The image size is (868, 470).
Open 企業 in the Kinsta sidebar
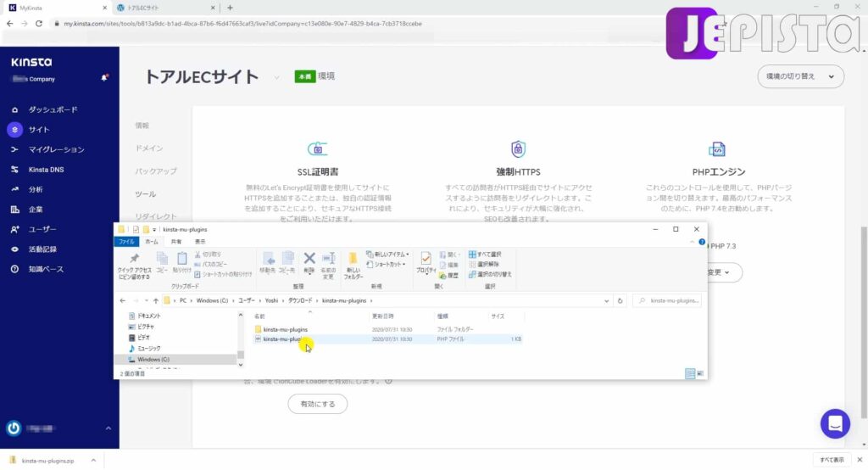point(36,210)
